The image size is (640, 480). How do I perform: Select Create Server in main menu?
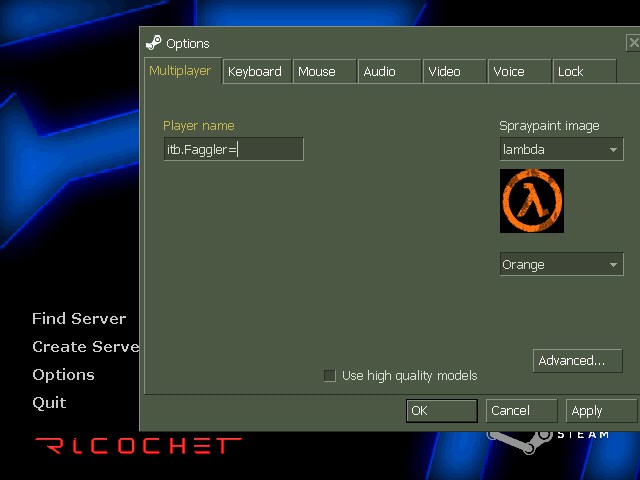point(86,347)
